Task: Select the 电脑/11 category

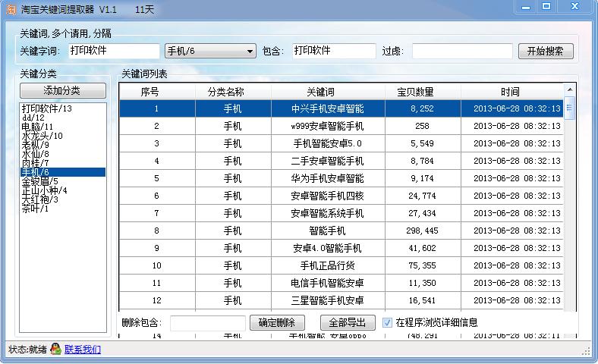Action: [x=38, y=127]
